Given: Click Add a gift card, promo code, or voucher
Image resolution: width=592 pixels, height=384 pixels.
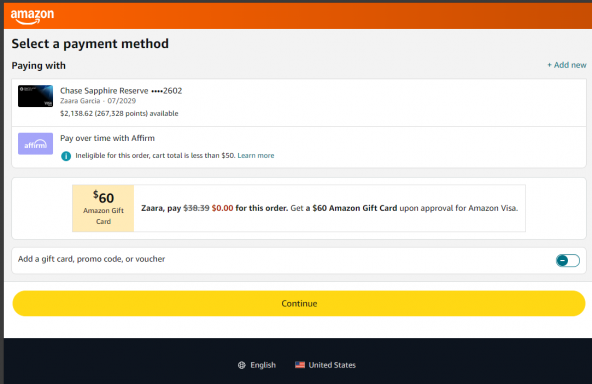Looking at the screenshot, I should [91, 259].
